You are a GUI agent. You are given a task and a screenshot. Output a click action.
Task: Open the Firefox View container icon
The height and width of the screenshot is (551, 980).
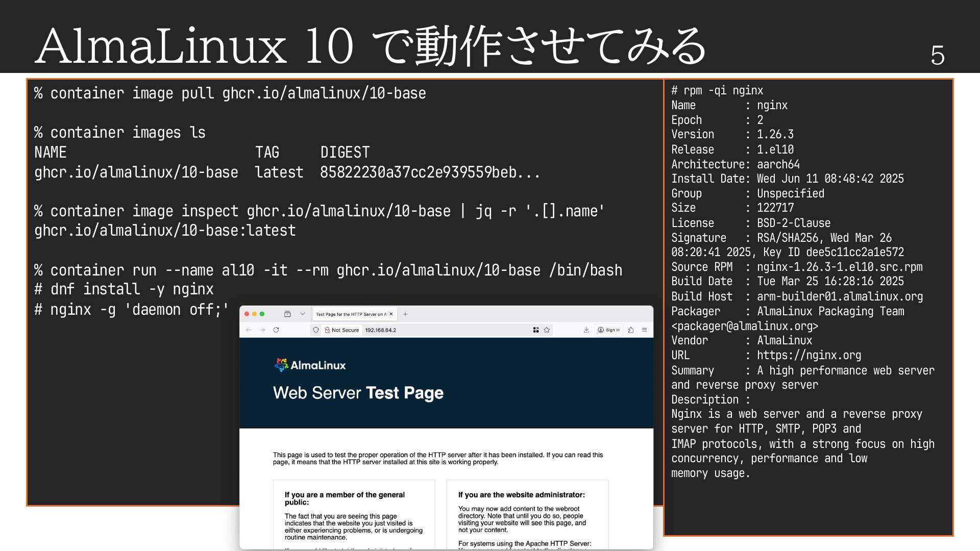[x=287, y=314]
